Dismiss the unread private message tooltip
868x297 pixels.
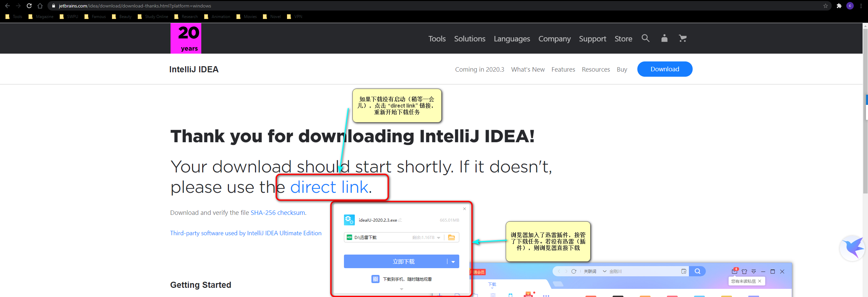coord(760,281)
